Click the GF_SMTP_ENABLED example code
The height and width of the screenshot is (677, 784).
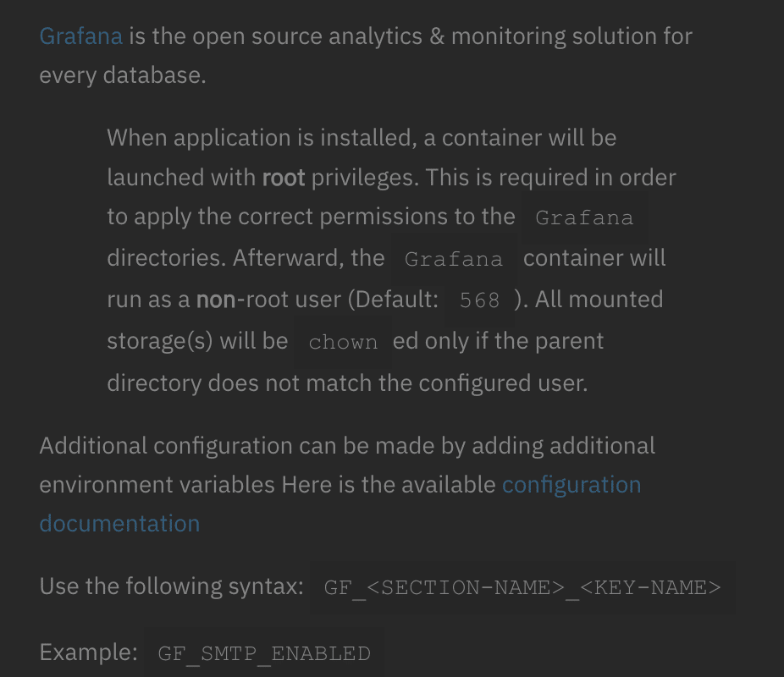264,653
